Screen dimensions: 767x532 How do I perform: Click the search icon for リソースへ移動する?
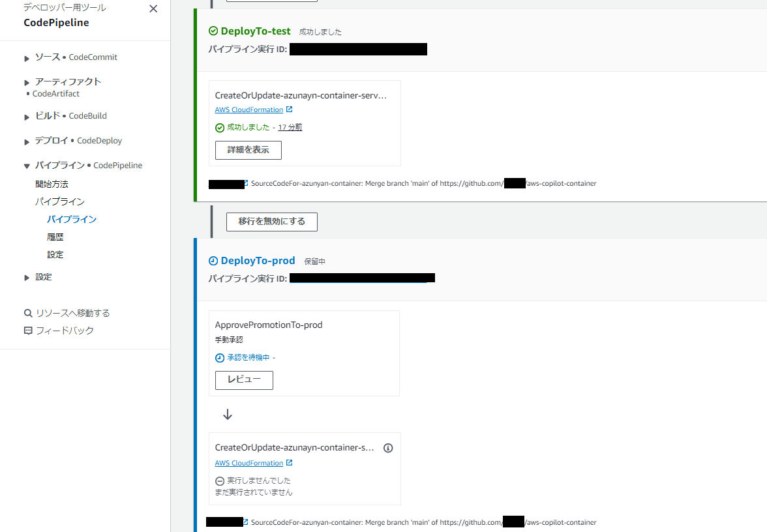[28, 314]
